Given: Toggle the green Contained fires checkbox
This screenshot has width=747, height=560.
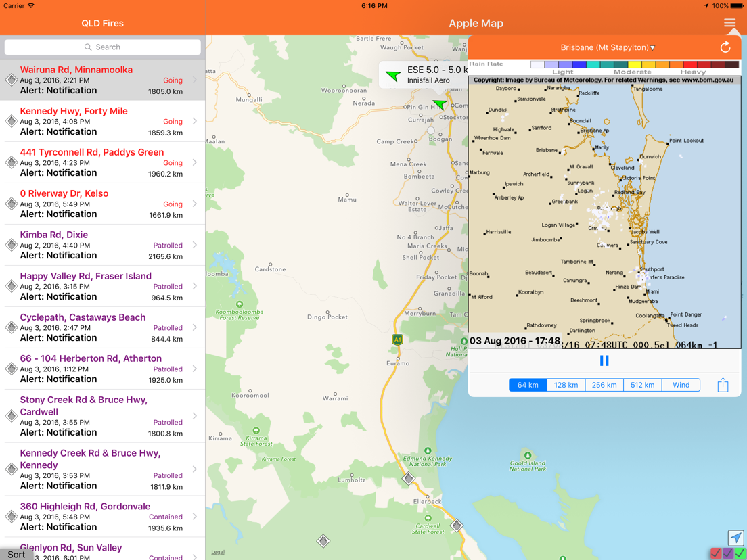Looking at the screenshot, I should (x=740, y=553).
